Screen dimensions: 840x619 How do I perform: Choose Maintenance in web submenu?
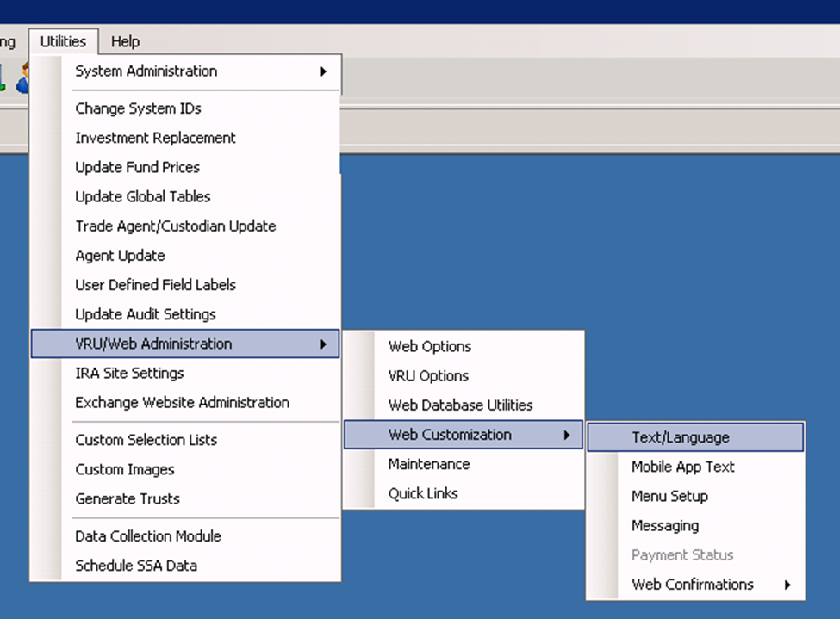click(464, 464)
